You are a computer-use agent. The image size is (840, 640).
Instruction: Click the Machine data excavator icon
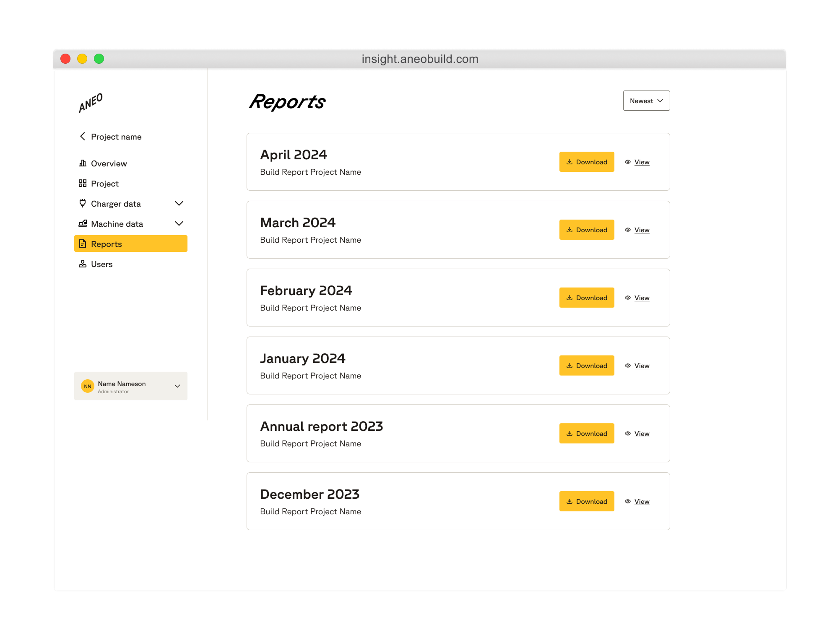tap(83, 223)
